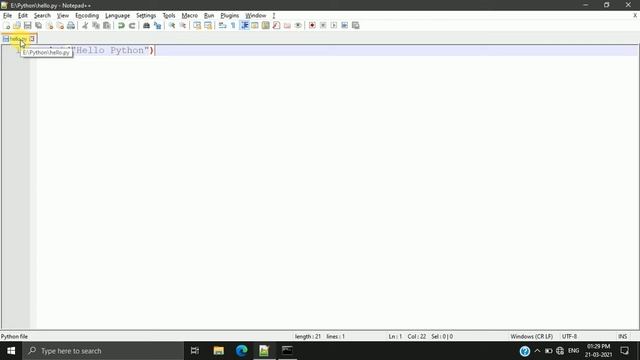The width and height of the screenshot is (640, 360).
Task: Click the Print toolbar icon
Action: [x=71, y=25]
